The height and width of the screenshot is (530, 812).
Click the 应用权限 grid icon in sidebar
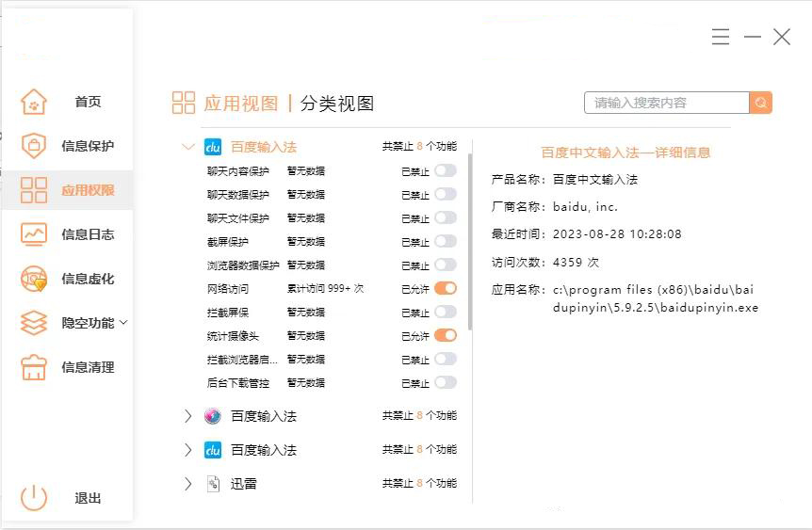(x=34, y=190)
